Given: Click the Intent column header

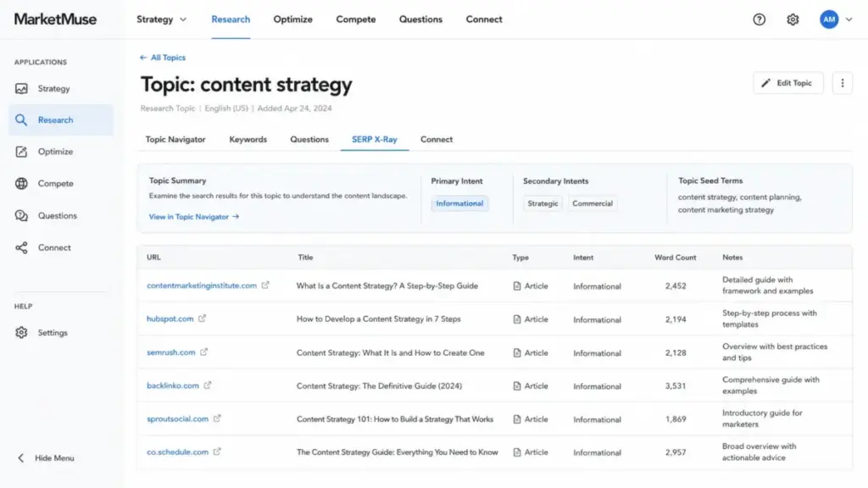Looking at the screenshot, I should coord(583,258).
